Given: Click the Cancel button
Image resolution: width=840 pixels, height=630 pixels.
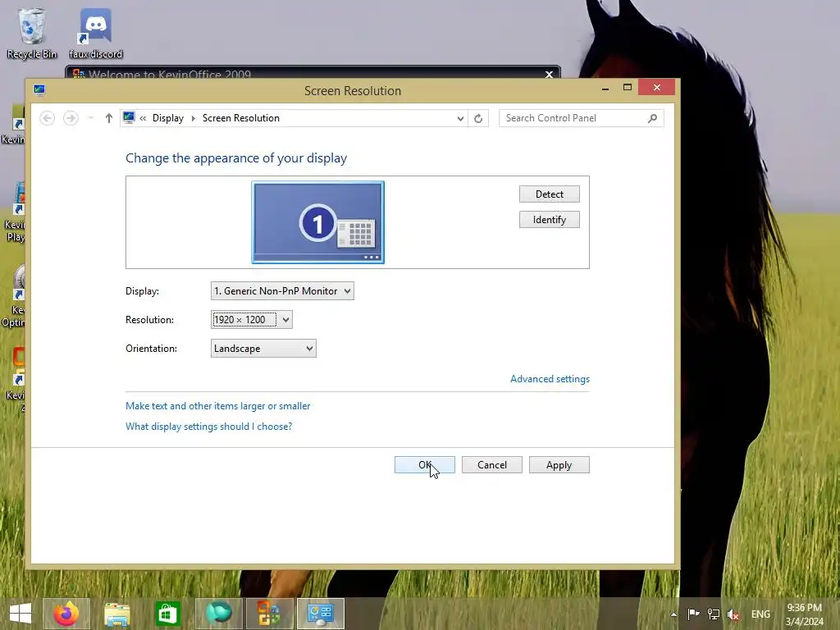Looking at the screenshot, I should (x=492, y=465).
